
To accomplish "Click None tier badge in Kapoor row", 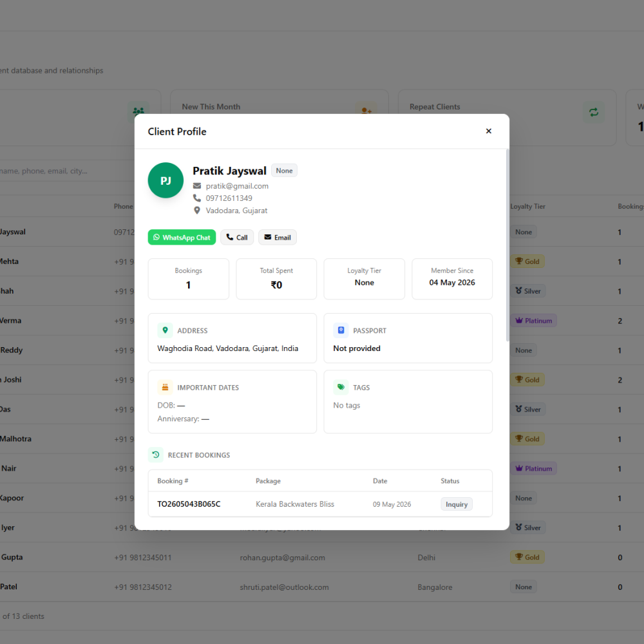I will [523, 498].
